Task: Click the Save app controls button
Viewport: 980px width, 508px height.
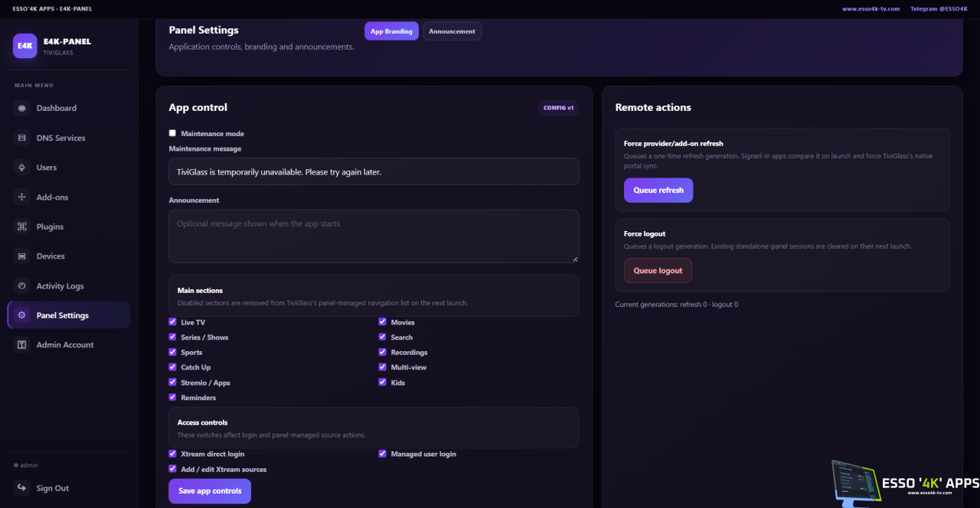Action: [x=210, y=491]
